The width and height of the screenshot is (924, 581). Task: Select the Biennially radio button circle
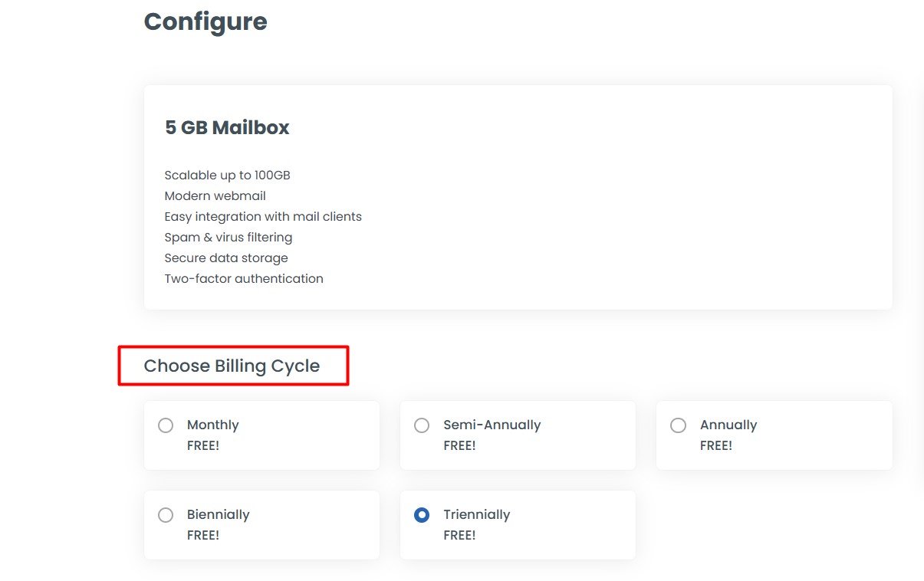(x=166, y=515)
